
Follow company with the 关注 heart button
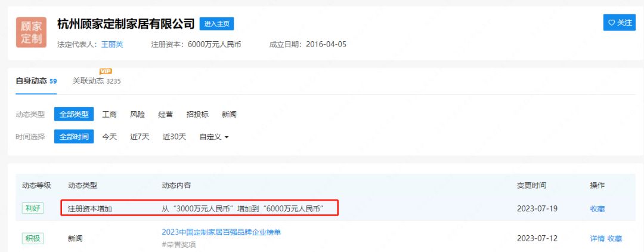(620, 23)
